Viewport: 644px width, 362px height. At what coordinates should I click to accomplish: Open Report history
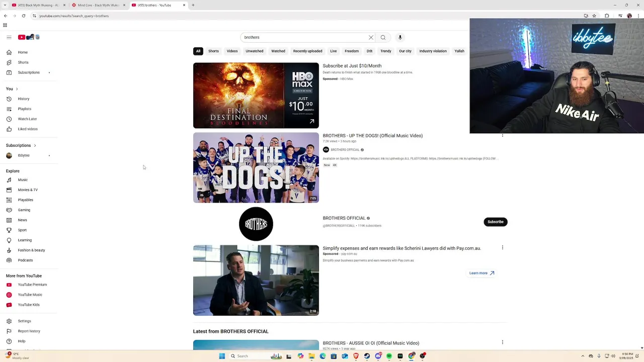pyautogui.click(x=28, y=331)
